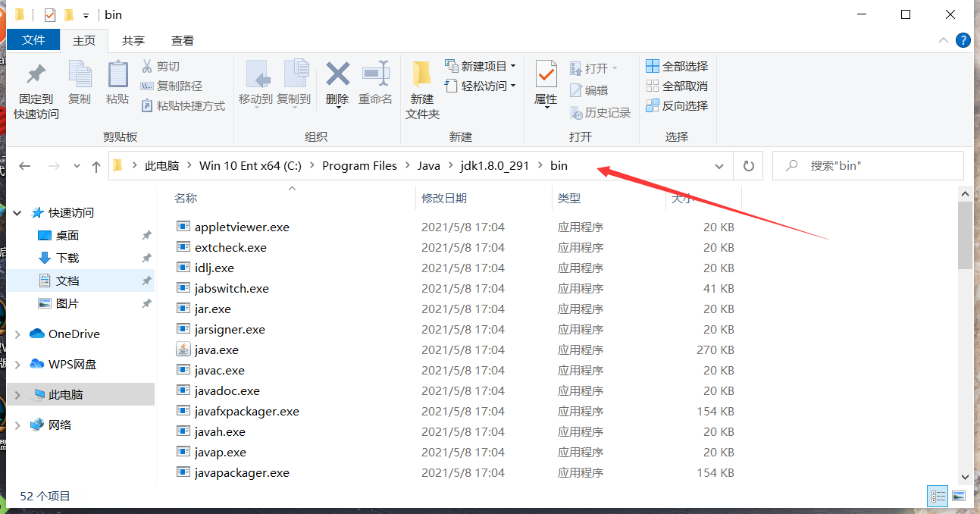Expand 此电脑 tree node
The image size is (980, 514).
click(x=18, y=395)
